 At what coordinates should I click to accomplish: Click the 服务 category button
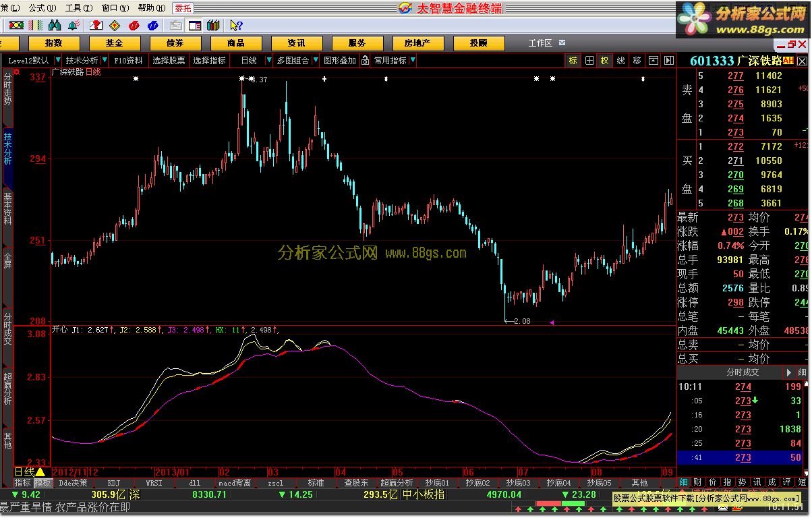point(357,43)
